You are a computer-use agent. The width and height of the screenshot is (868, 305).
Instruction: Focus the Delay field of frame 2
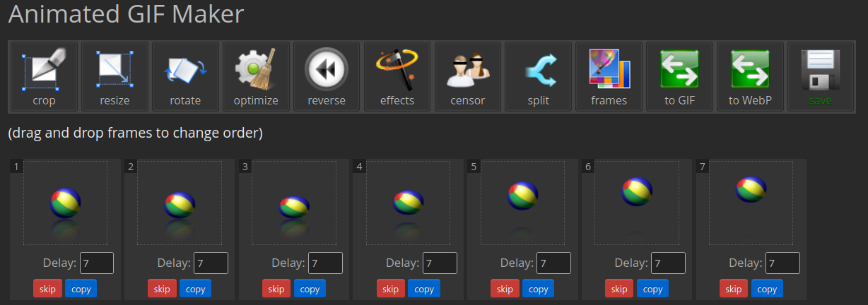tap(211, 263)
